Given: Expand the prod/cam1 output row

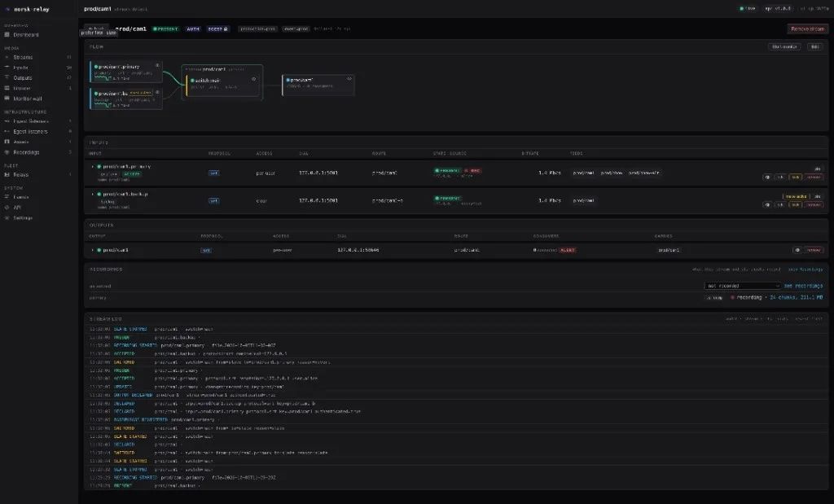Looking at the screenshot, I should tap(93, 250).
